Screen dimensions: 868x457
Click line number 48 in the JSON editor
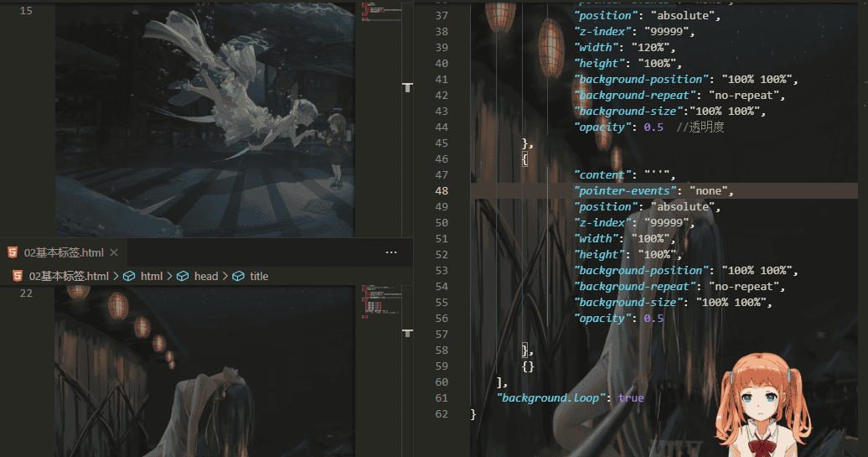pos(442,190)
